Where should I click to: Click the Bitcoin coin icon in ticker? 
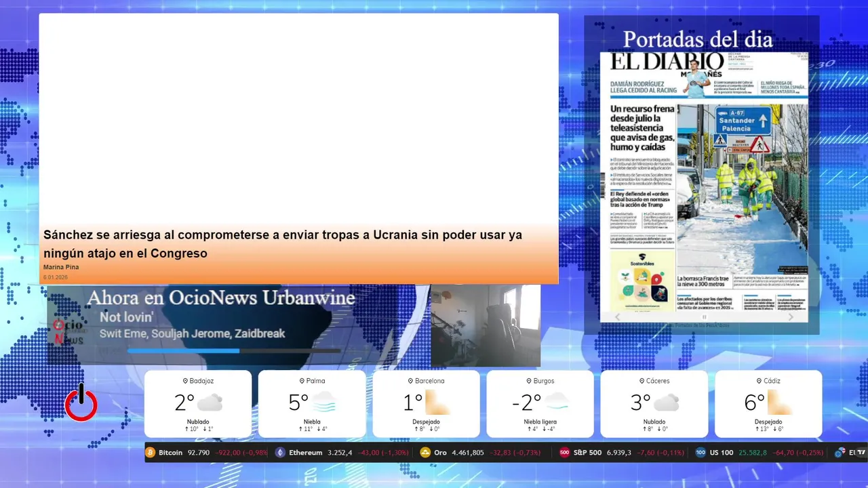151,452
